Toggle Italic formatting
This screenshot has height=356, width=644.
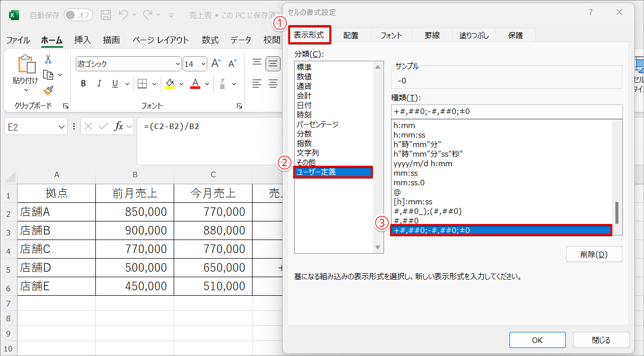coord(99,84)
